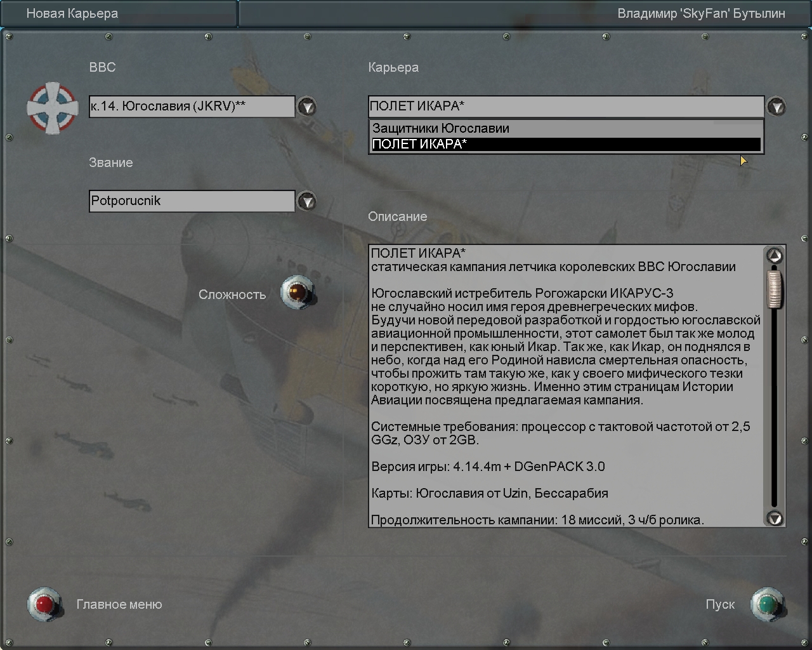812x650 pixels.
Task: Return via the Главное меню label
Action: [119, 604]
